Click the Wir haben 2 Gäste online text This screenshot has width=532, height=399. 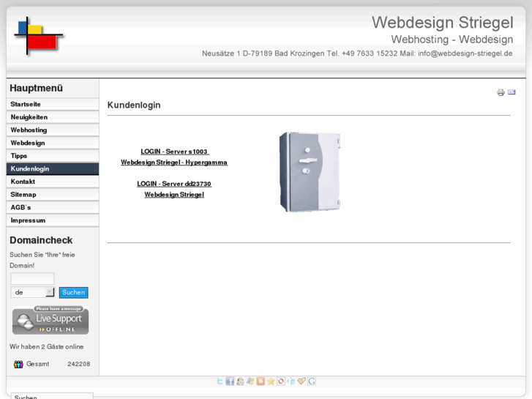point(47,347)
